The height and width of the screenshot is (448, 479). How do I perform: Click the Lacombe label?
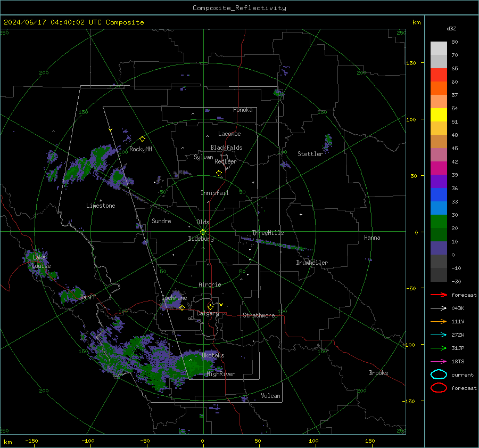pyautogui.click(x=229, y=134)
